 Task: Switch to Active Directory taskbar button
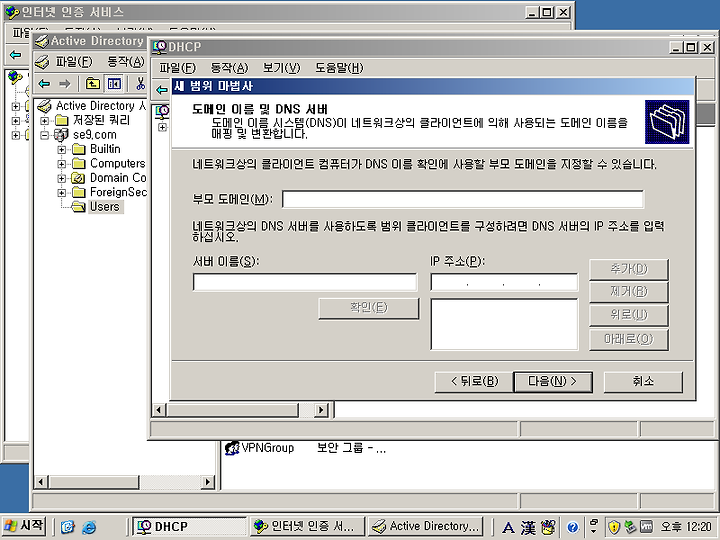click(x=426, y=526)
